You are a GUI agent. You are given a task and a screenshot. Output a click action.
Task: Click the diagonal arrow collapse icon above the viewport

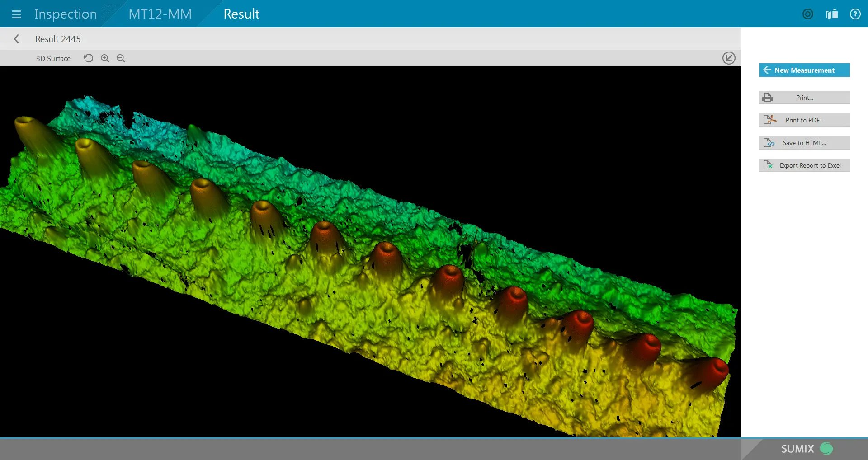point(729,58)
